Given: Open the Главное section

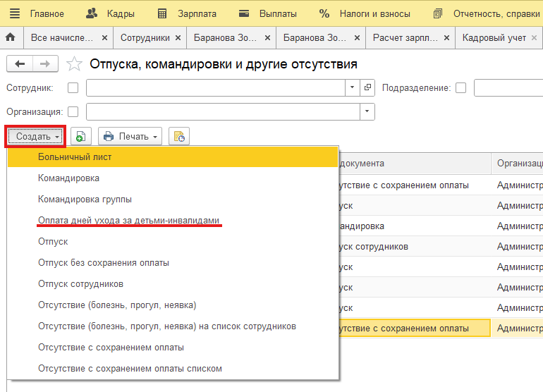Looking at the screenshot, I should pos(47,13).
